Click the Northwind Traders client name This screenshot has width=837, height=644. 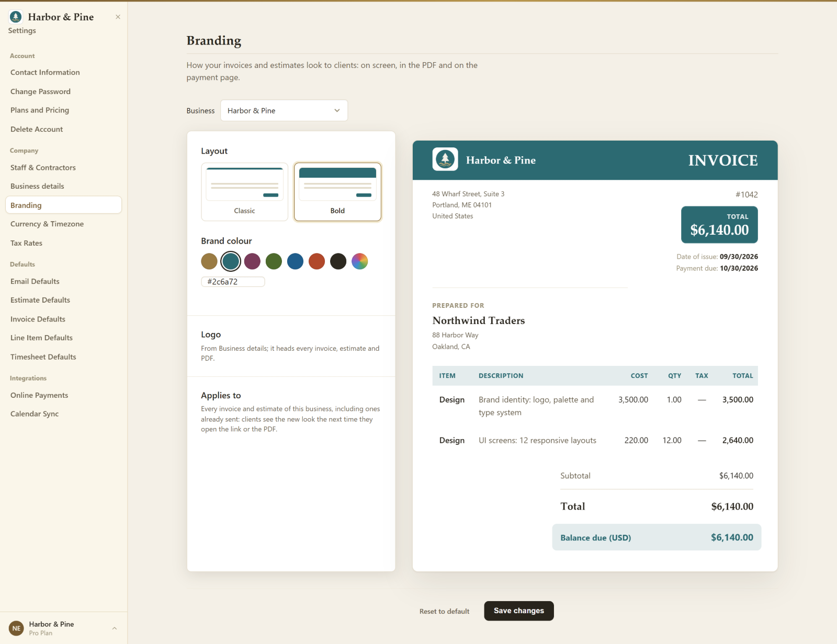coord(479,320)
